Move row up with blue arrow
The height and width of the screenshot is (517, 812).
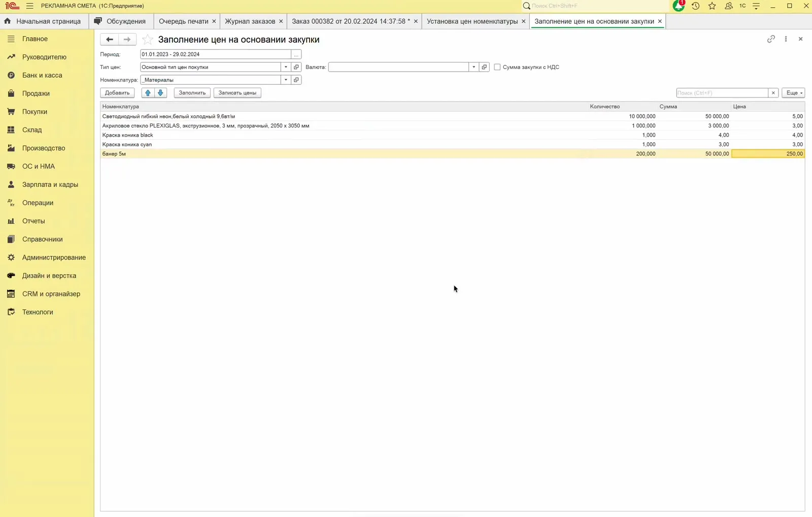[x=148, y=93]
